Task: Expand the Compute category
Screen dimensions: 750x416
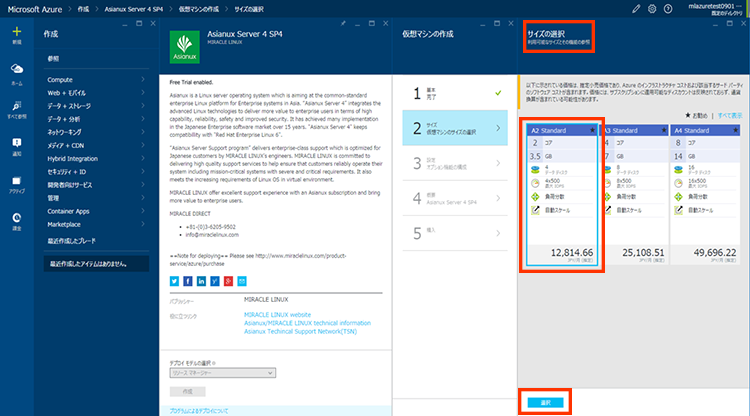Action: pyautogui.click(x=96, y=80)
